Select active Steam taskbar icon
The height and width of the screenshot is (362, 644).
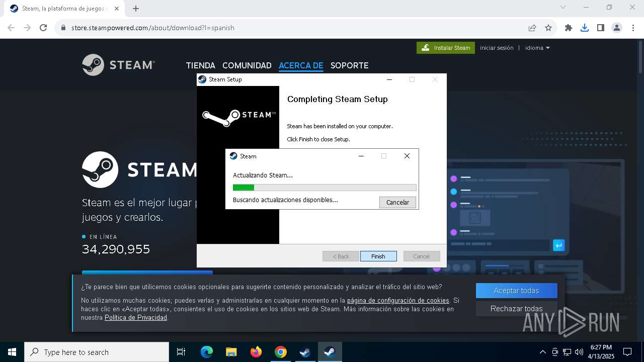pyautogui.click(x=330, y=352)
